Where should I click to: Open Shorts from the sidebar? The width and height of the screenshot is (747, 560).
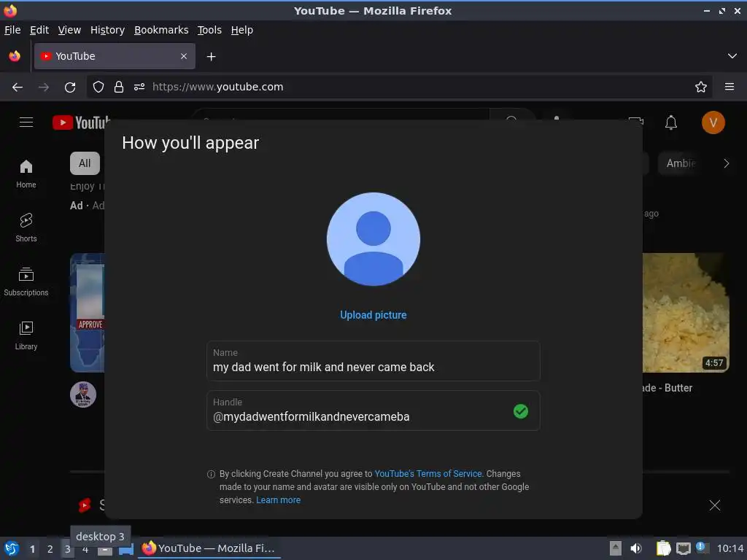(x=26, y=227)
